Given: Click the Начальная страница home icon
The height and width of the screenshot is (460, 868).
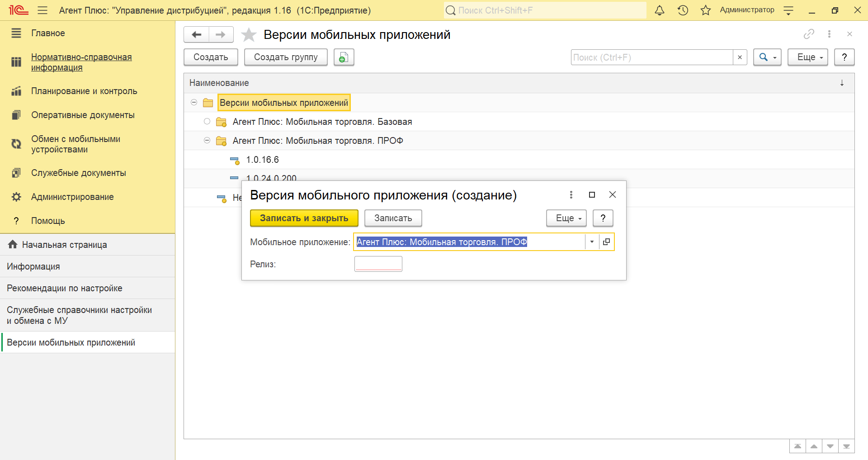Looking at the screenshot, I should click(x=13, y=244).
